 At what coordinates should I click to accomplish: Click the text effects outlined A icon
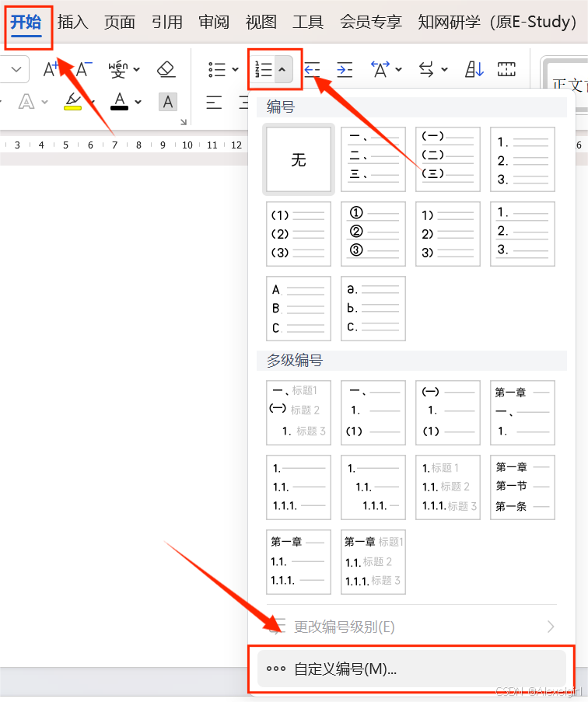26,102
